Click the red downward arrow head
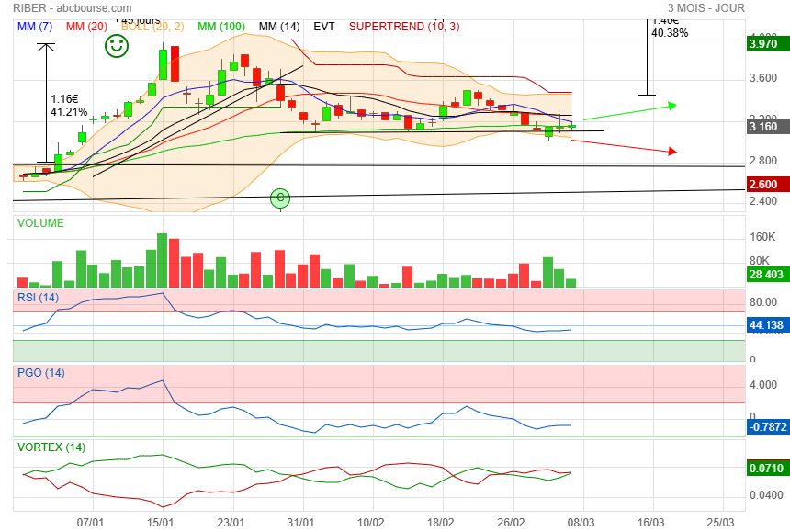Screen dimensions: 790x532 (x=672, y=152)
